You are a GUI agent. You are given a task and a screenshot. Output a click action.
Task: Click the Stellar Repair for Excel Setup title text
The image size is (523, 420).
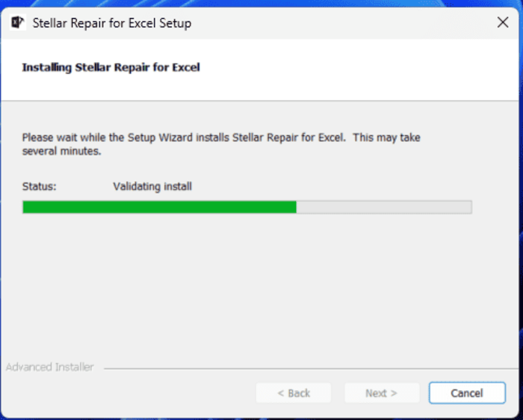[x=112, y=23]
